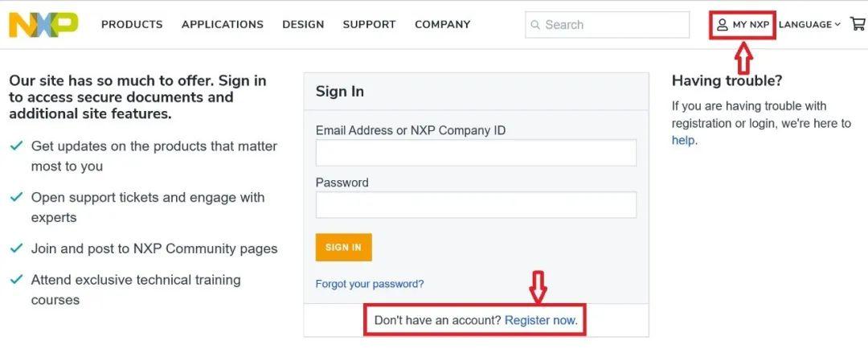Select the COMPANY menu item
This screenshot has width=868, height=349.
442,24
